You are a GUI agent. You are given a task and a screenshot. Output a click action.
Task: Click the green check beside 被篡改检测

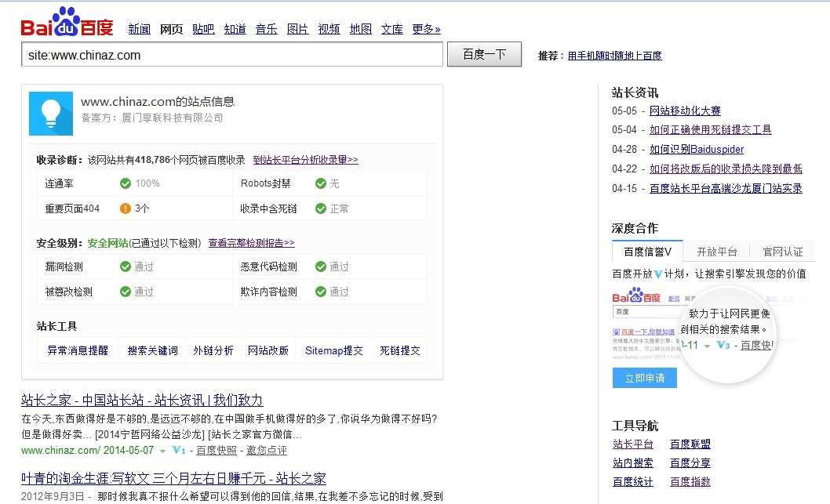124,290
